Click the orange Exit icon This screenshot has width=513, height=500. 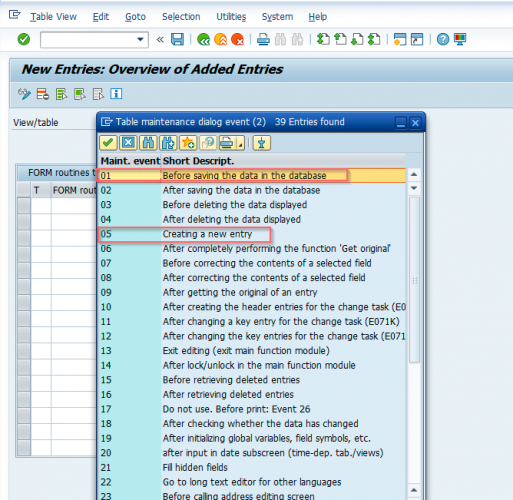coord(221,39)
